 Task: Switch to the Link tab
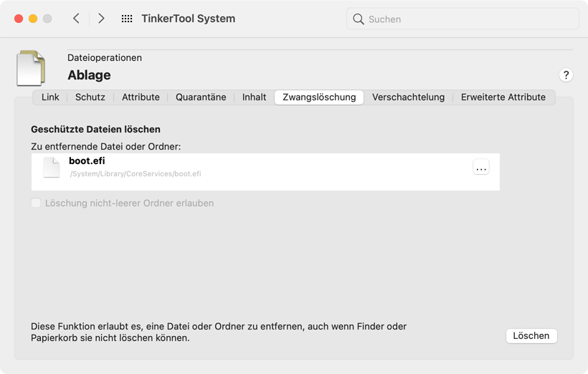pos(50,97)
